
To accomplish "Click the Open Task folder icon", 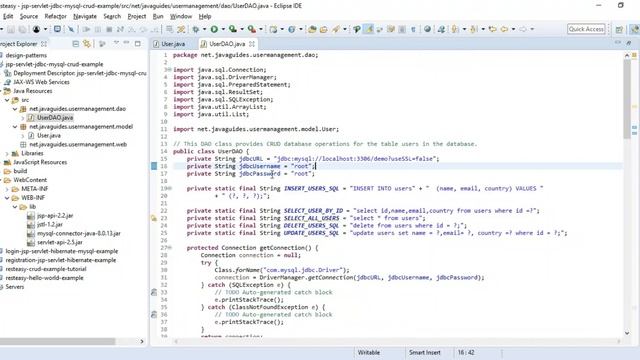I will pos(324,29).
